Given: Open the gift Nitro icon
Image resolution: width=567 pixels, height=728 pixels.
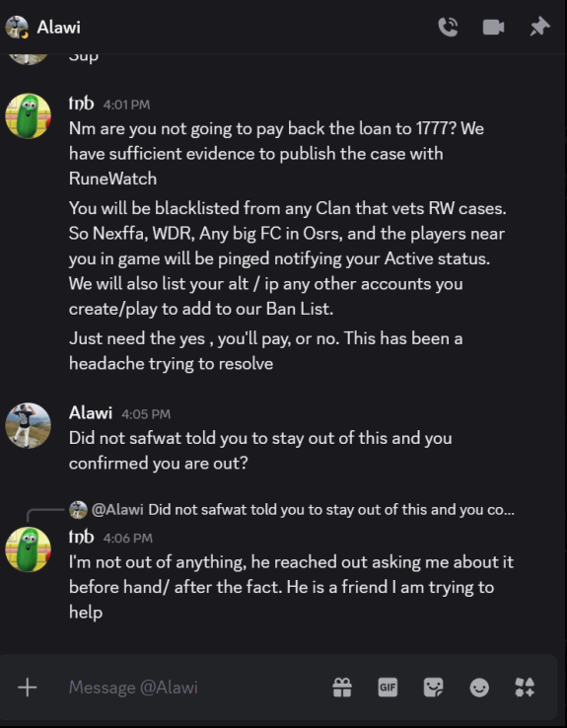Looking at the screenshot, I should point(342,688).
